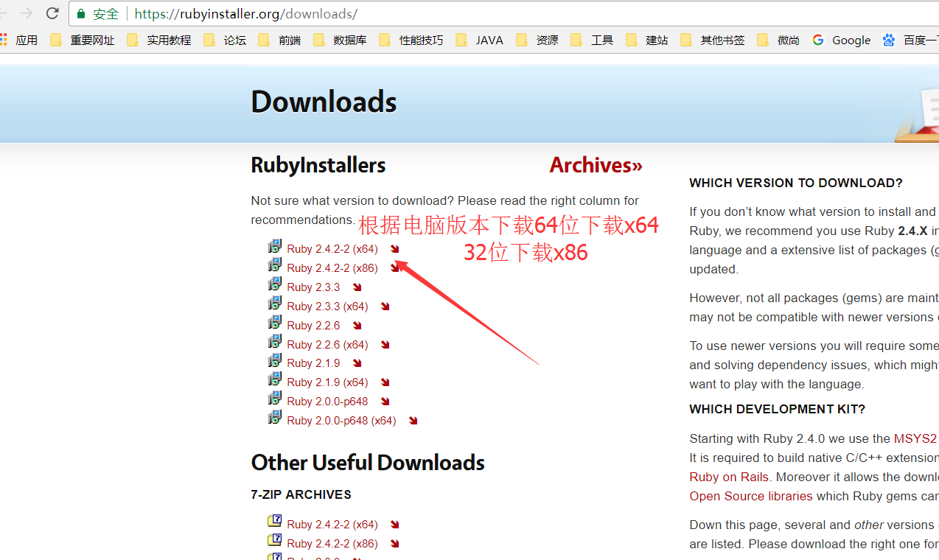Click the Downloads page heading
The image size is (939, 560).
pyautogui.click(x=324, y=102)
